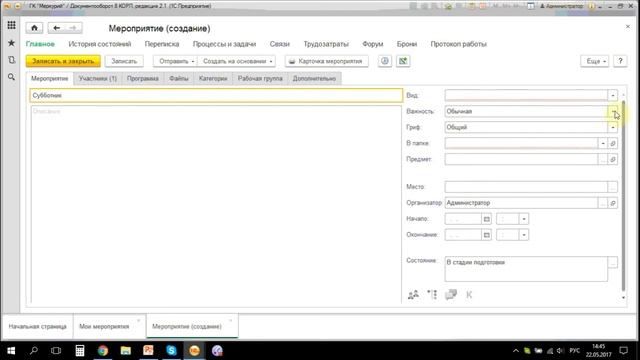
Task: Open link icon next to Предмет field
Action: (x=613, y=159)
